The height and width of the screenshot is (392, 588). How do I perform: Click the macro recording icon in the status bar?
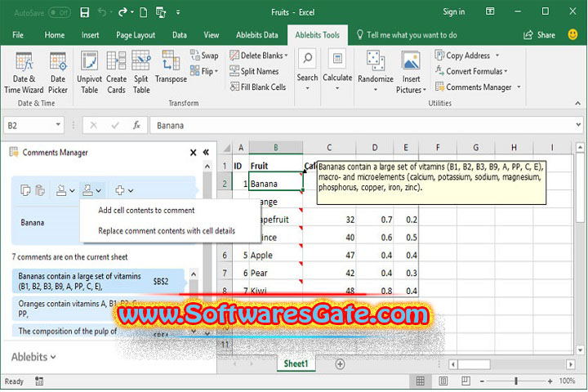[x=39, y=381]
